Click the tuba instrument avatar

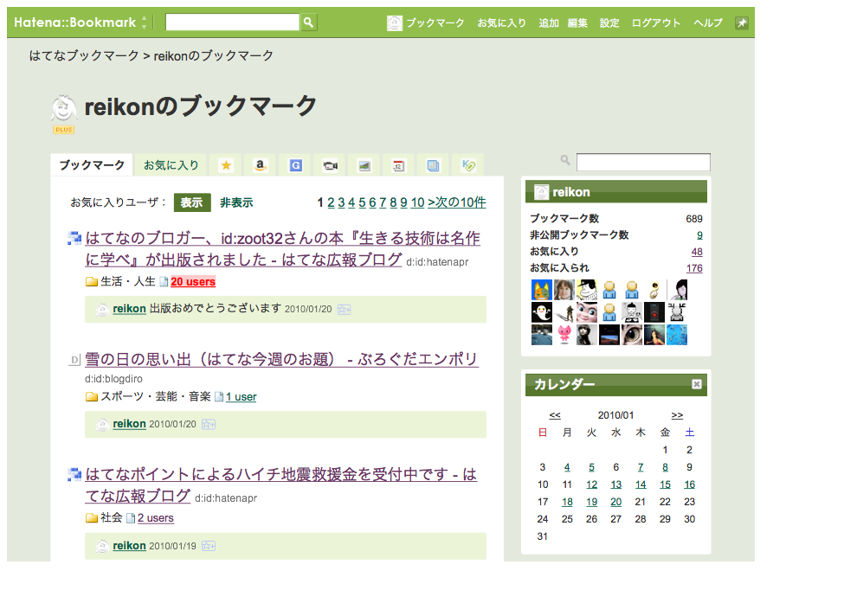(x=654, y=290)
